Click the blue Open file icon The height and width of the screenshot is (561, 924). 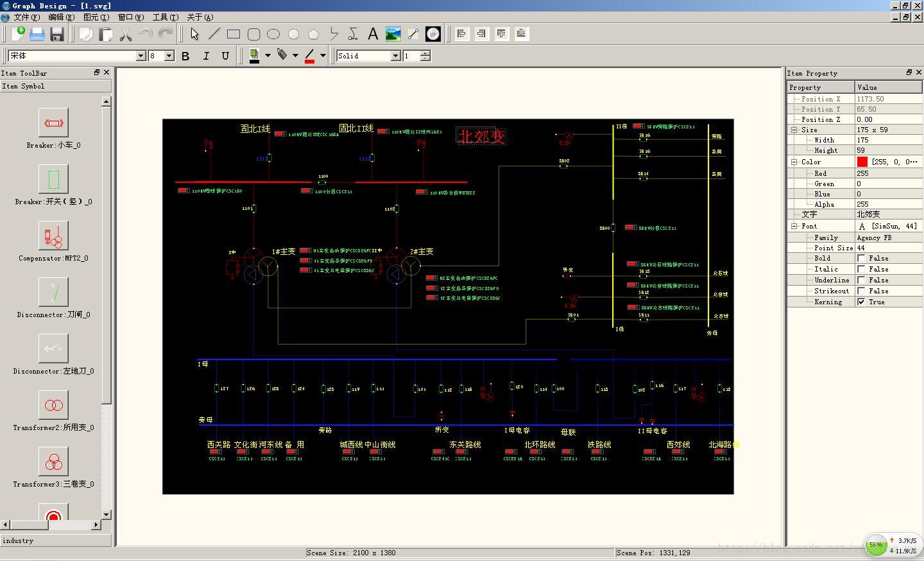[x=37, y=34]
